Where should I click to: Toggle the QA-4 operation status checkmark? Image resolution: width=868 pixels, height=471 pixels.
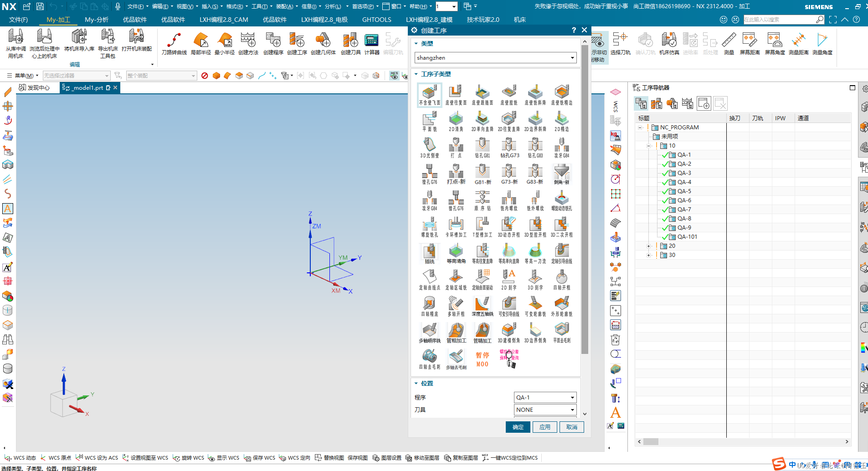(x=665, y=182)
